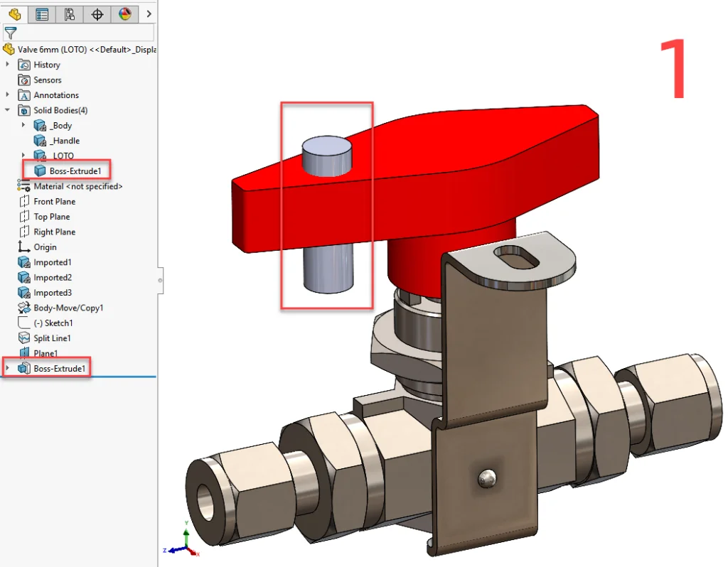Expand the History folder
The height and width of the screenshot is (567, 728).
8,65
